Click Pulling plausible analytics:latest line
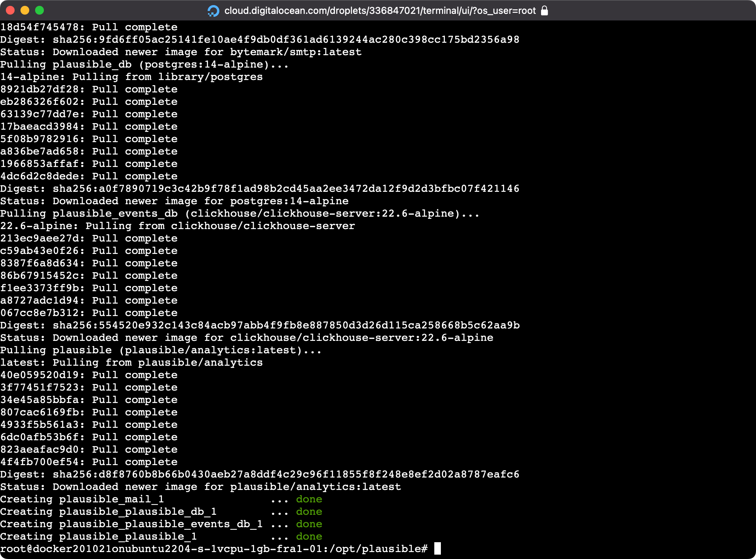 [161, 350]
